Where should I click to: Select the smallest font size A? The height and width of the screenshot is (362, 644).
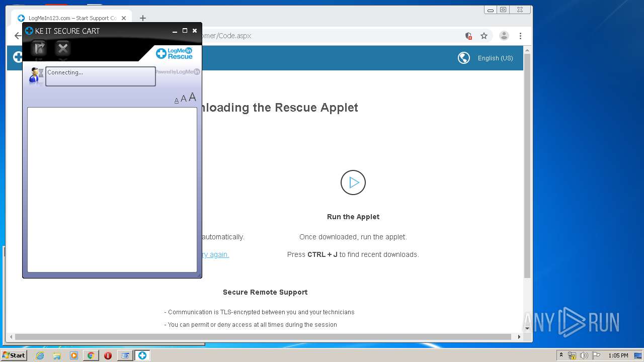coord(177,101)
